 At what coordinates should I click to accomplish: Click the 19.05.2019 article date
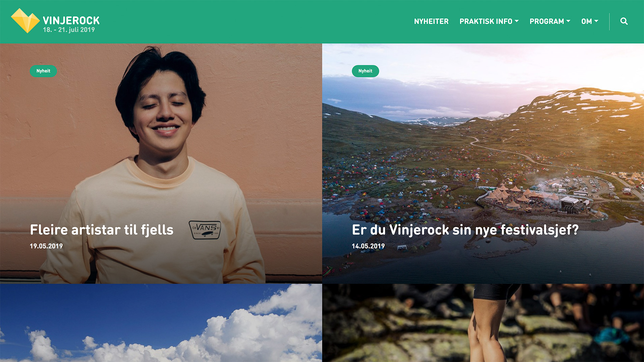46,246
